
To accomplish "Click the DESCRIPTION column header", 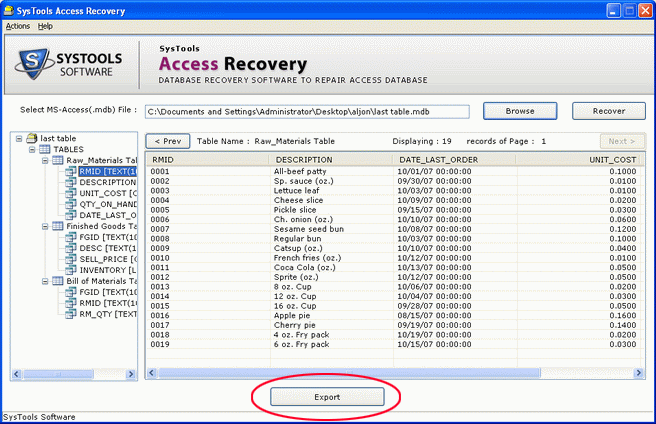I will click(331, 159).
